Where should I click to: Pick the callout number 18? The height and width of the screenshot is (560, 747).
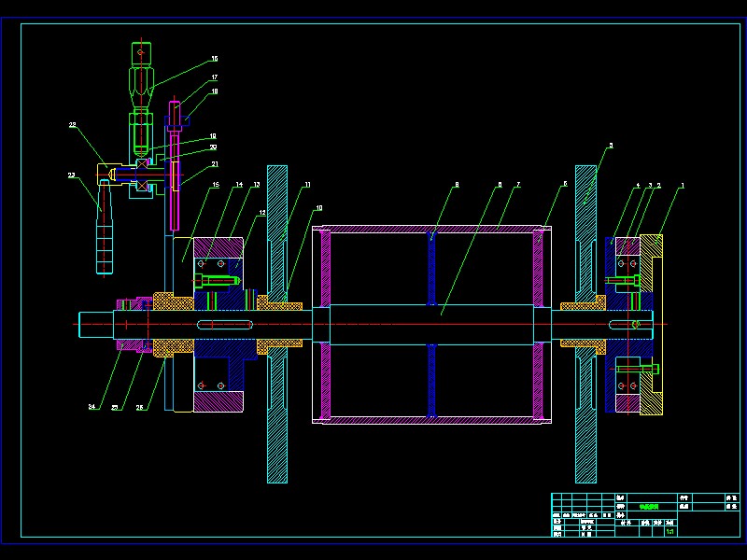click(x=215, y=91)
